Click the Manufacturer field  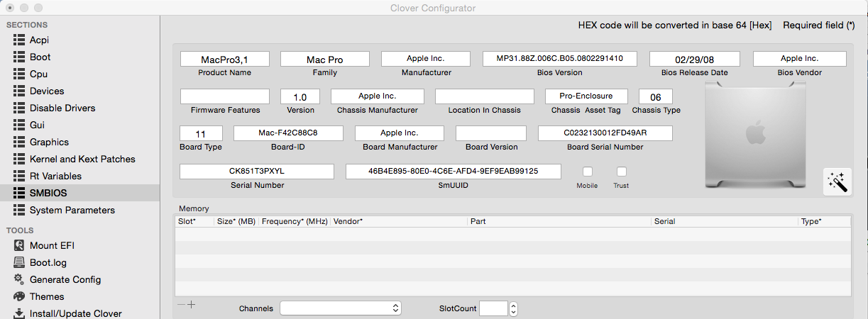pyautogui.click(x=426, y=59)
